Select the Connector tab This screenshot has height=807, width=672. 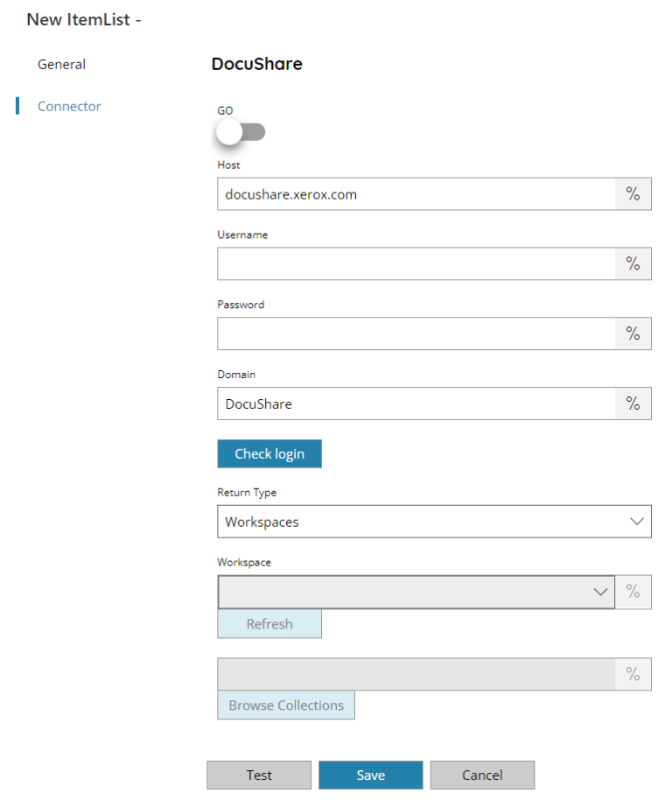pos(69,106)
